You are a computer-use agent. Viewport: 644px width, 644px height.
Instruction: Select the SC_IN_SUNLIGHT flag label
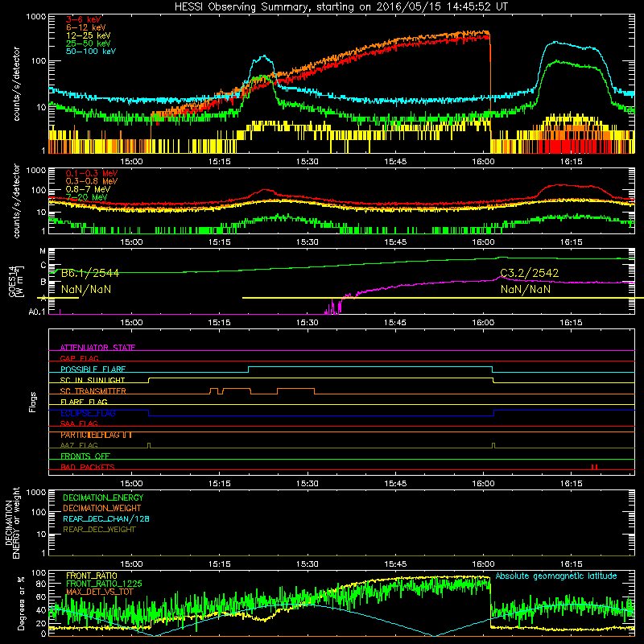point(93,380)
